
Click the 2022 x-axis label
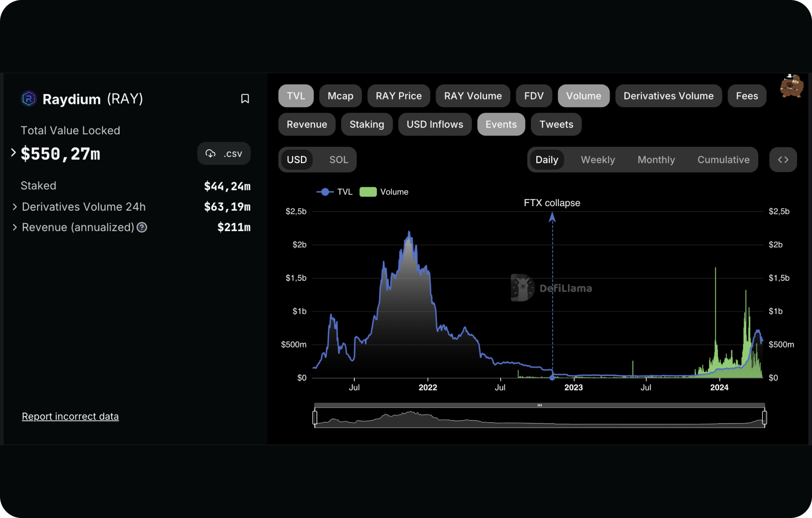click(x=427, y=387)
